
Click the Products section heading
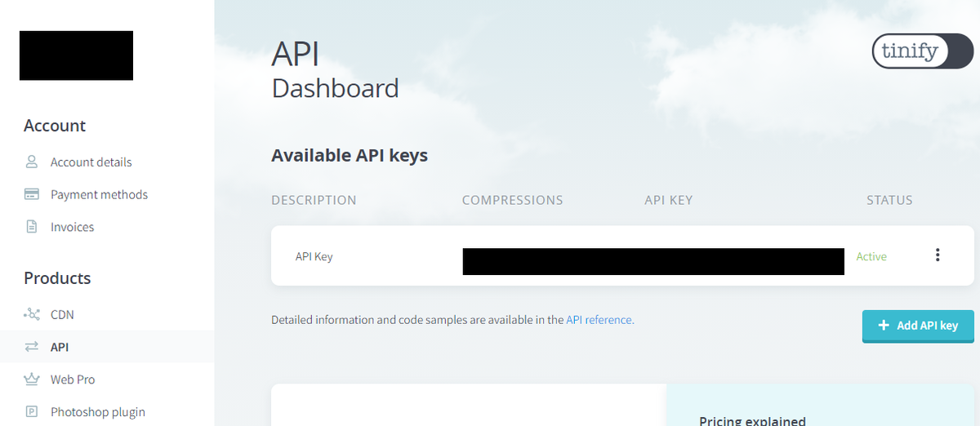coord(57,278)
